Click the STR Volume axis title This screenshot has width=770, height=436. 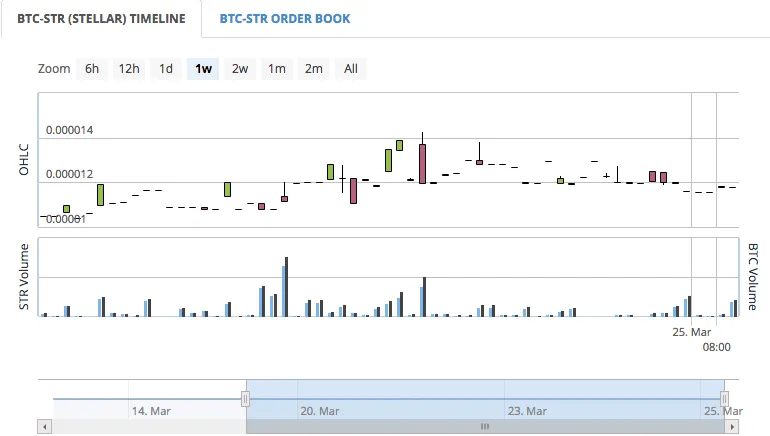[x=24, y=277]
